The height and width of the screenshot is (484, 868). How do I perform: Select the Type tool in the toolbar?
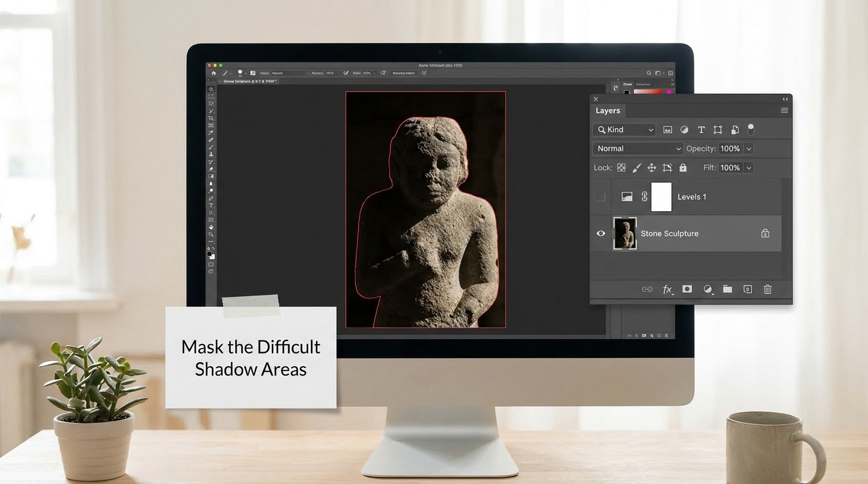pyautogui.click(x=211, y=205)
